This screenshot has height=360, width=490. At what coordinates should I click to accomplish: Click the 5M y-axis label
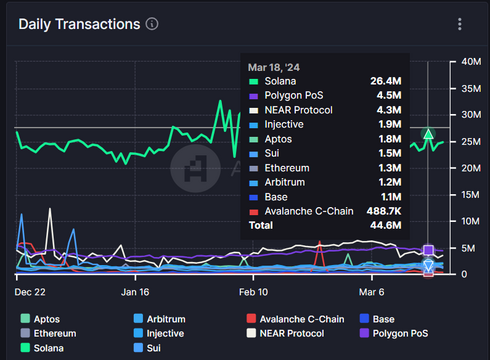pyautogui.click(x=468, y=248)
